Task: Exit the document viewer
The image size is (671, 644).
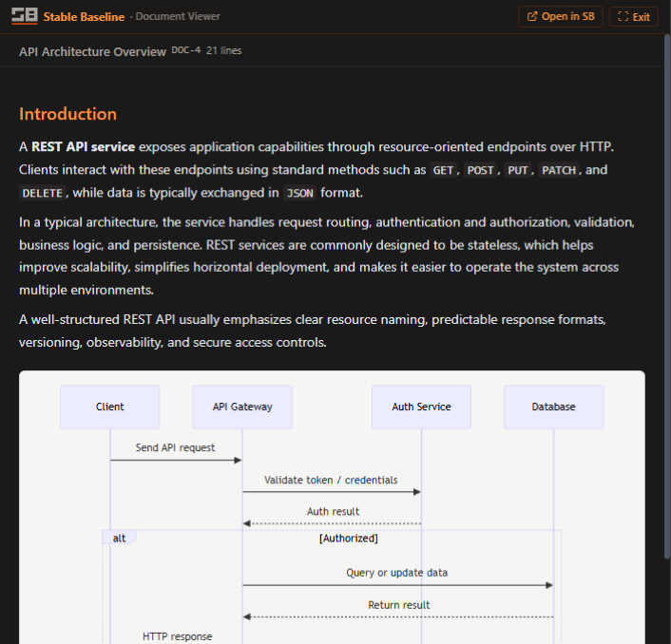Action: click(x=634, y=16)
